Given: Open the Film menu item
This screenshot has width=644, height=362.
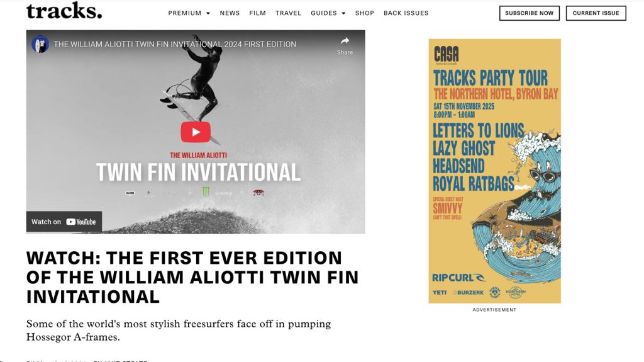Looking at the screenshot, I should (x=257, y=13).
